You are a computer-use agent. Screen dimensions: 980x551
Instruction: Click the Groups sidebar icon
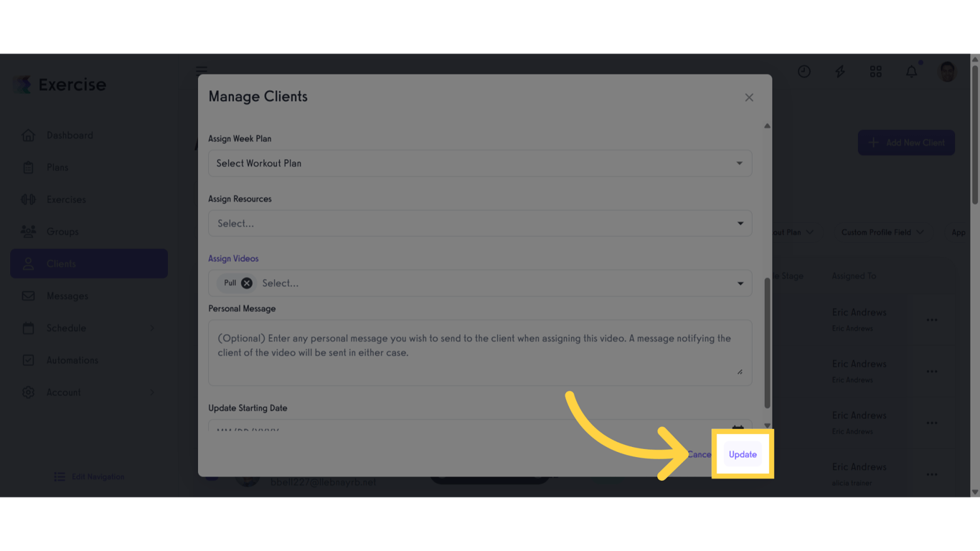tap(29, 231)
